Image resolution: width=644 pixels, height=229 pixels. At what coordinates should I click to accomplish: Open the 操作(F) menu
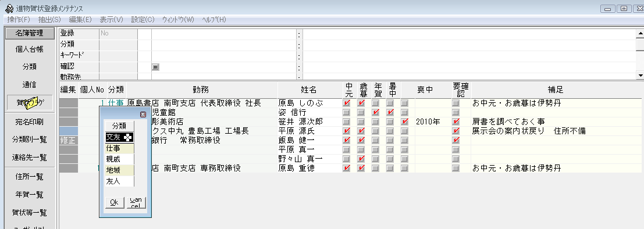19,19
